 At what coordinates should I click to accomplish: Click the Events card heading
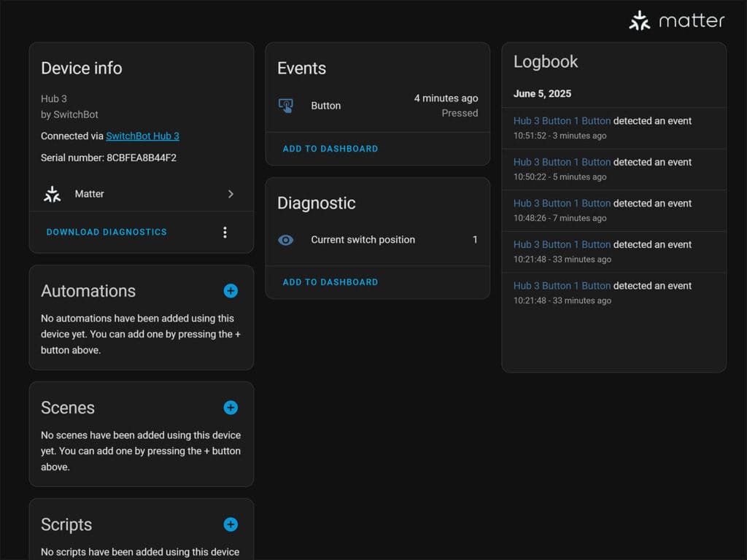301,69
